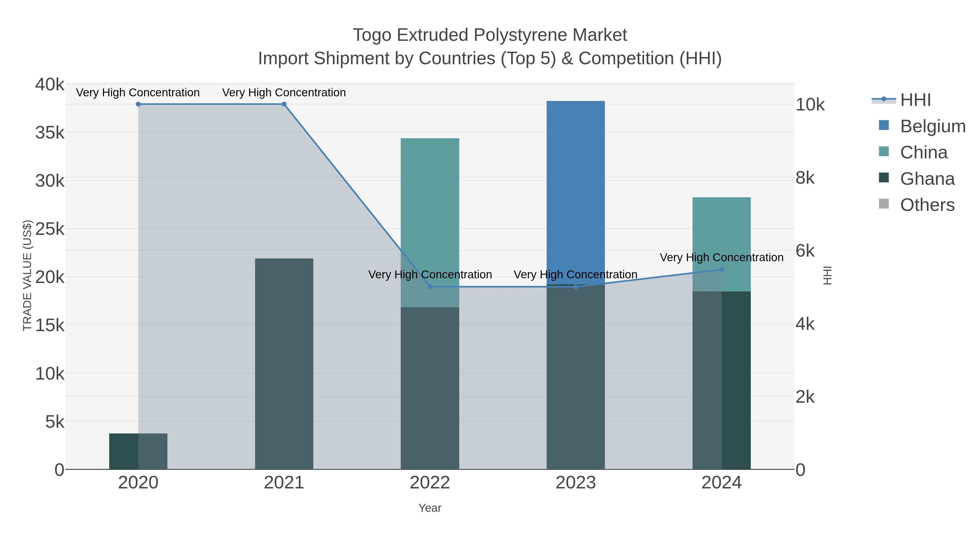980x551 pixels.
Task: Click the Ghana bar segment for 2022
Action: [x=430, y=388]
